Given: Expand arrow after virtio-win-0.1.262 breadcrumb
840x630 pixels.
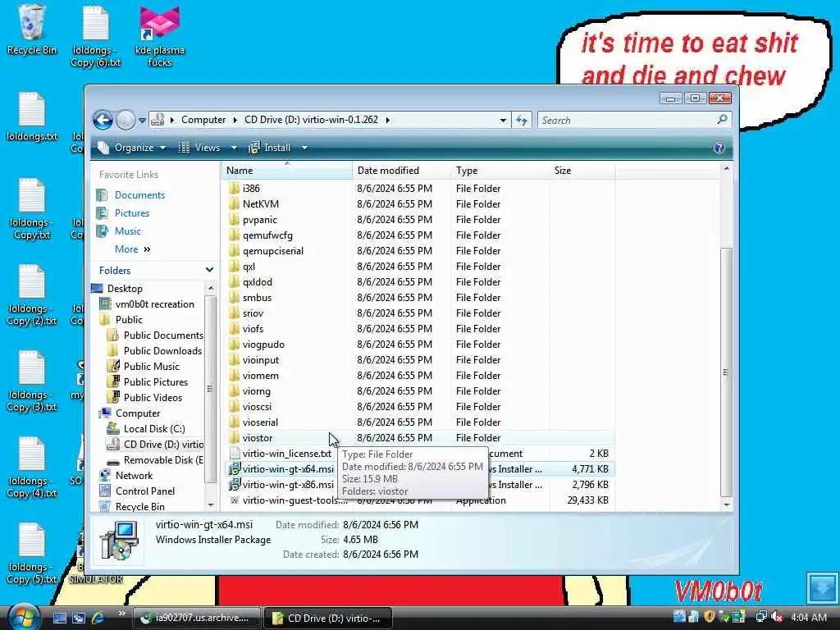Looking at the screenshot, I should coord(387,120).
